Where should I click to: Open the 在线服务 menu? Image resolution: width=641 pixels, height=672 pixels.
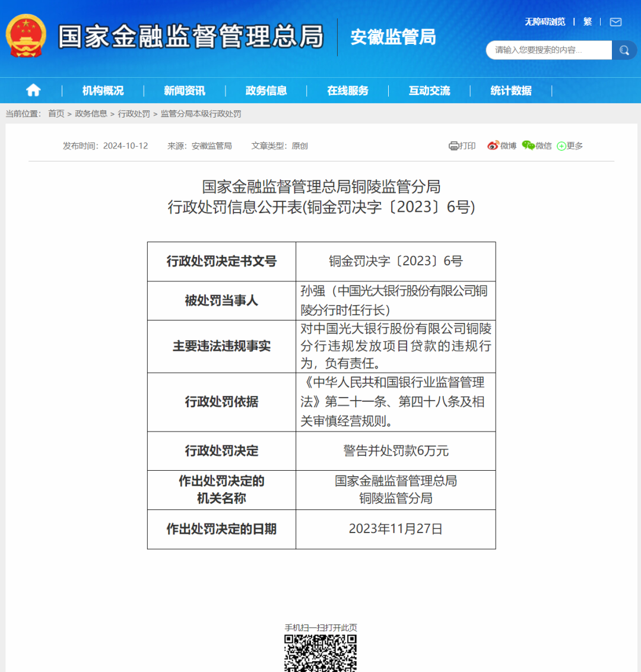point(347,90)
